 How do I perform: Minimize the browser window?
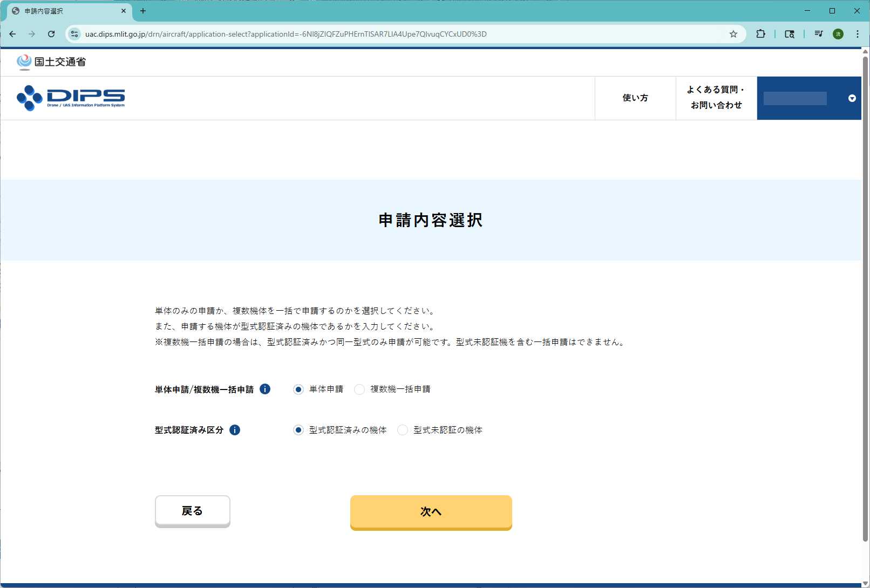(807, 11)
